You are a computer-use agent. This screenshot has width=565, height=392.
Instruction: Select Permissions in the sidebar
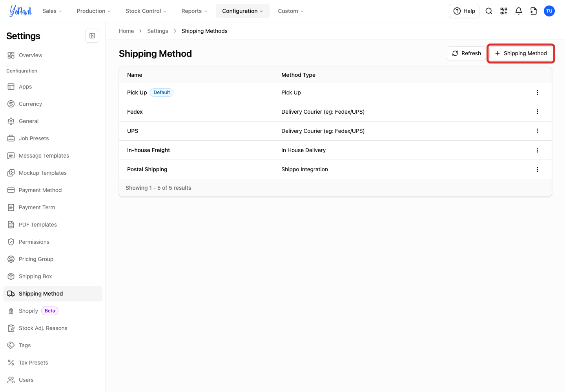(53, 242)
